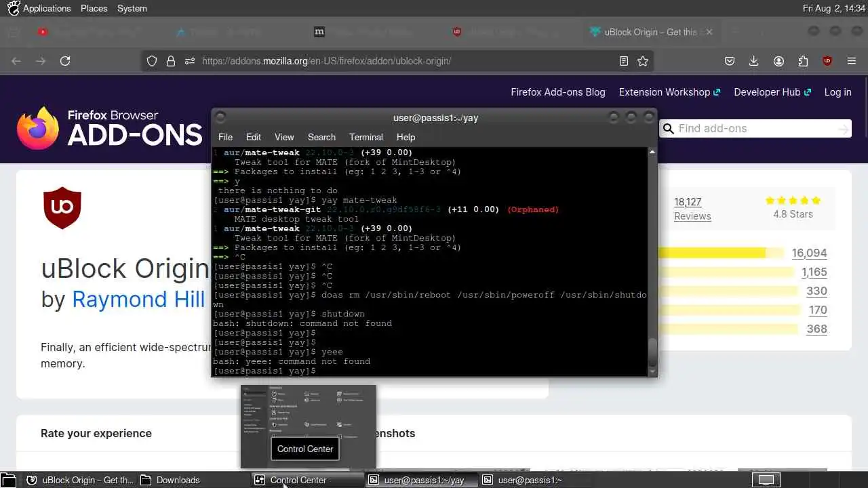Open the Pocket save icon

(x=730, y=61)
